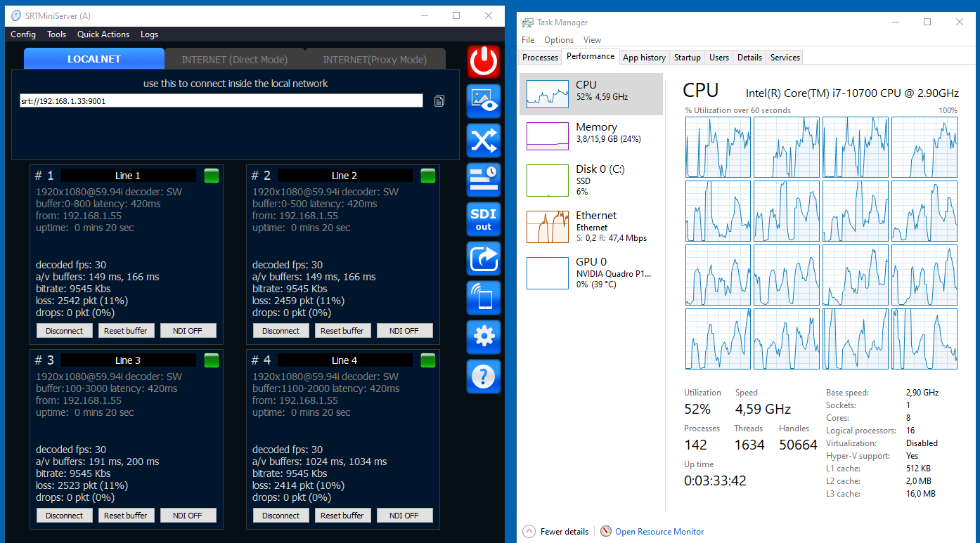Open the mobile phone wireless icon
The width and height of the screenshot is (980, 543).
pos(484,298)
